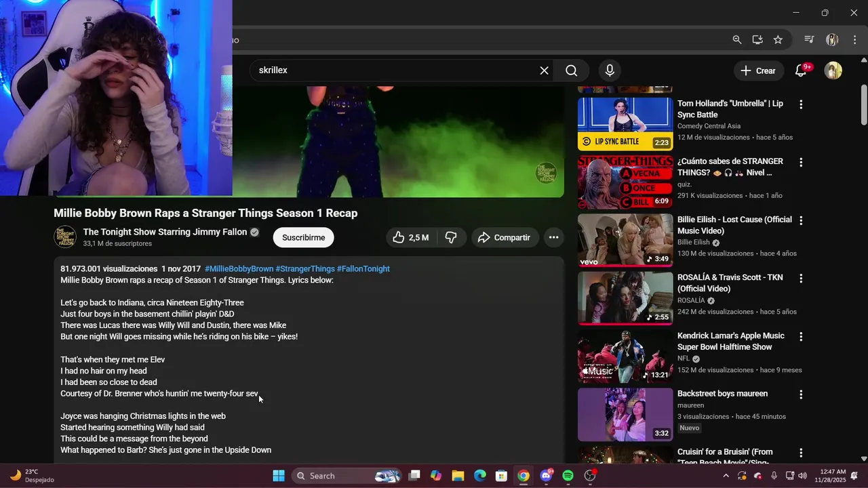Image resolution: width=868 pixels, height=488 pixels.
Task: Bookmark this page with star icon
Action: 778,40
